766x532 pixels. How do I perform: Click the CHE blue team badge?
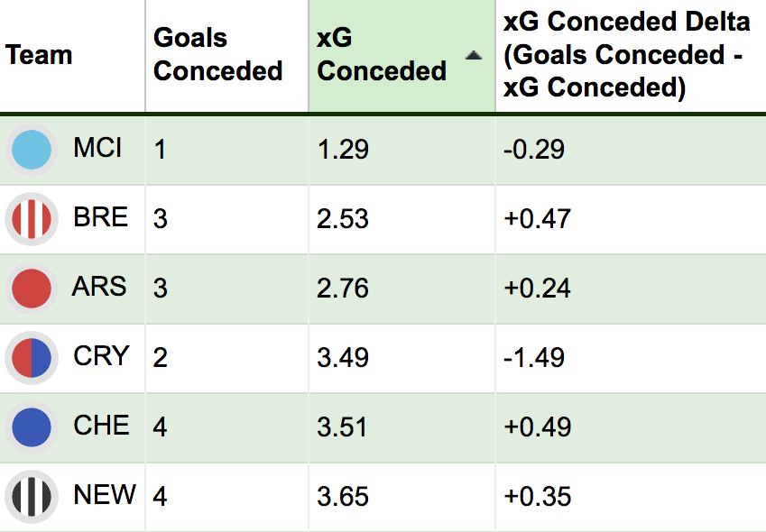[x=32, y=427]
